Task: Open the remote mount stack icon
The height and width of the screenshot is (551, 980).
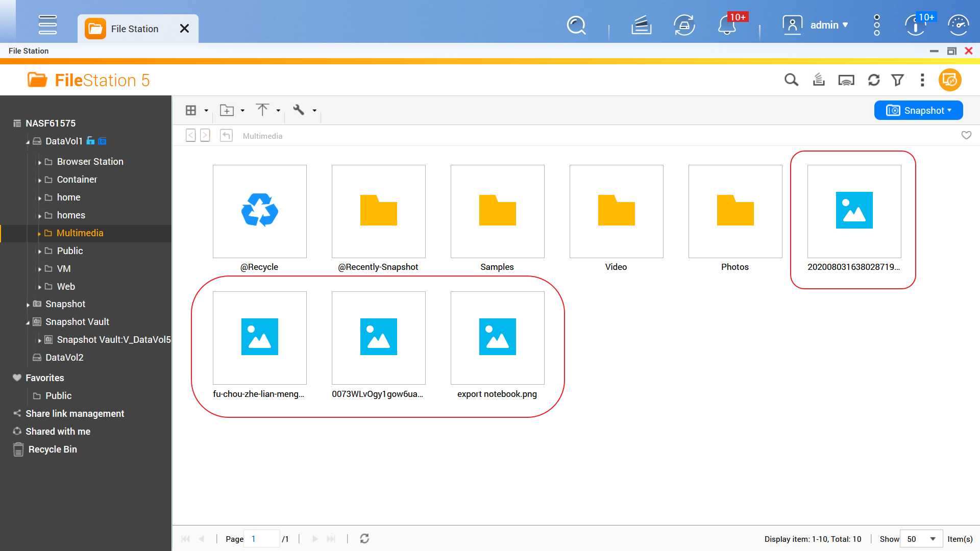Action: (x=819, y=80)
